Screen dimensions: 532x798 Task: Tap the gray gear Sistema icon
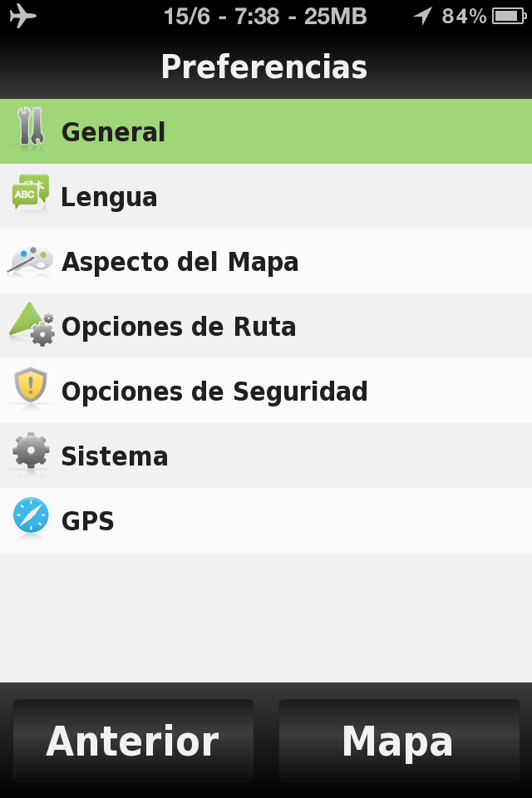click(x=31, y=451)
